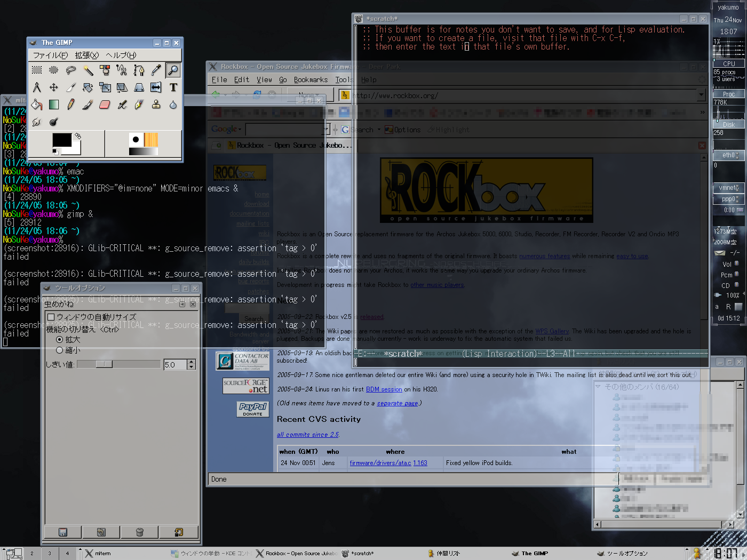
Task: Select the Ellipse Select tool in GIMP
Action: pos(54,70)
